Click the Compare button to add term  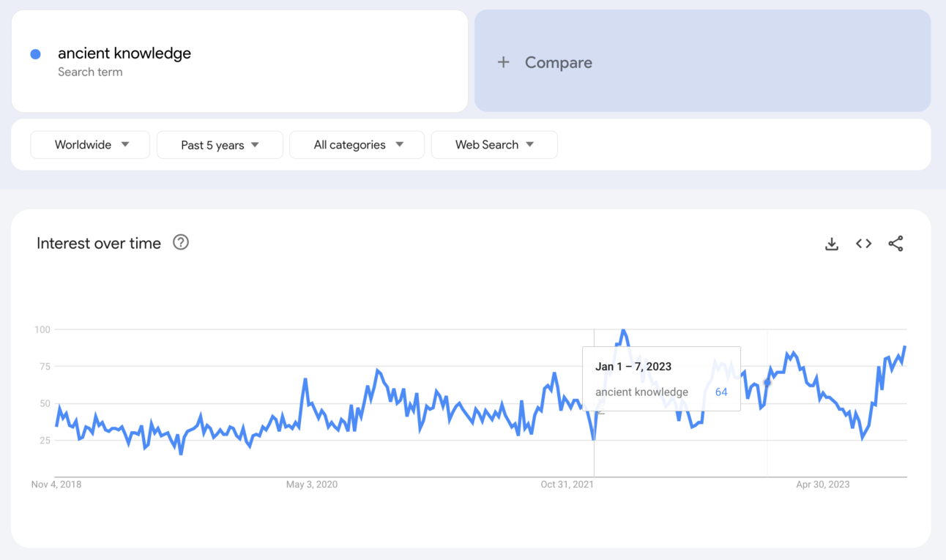tap(558, 62)
